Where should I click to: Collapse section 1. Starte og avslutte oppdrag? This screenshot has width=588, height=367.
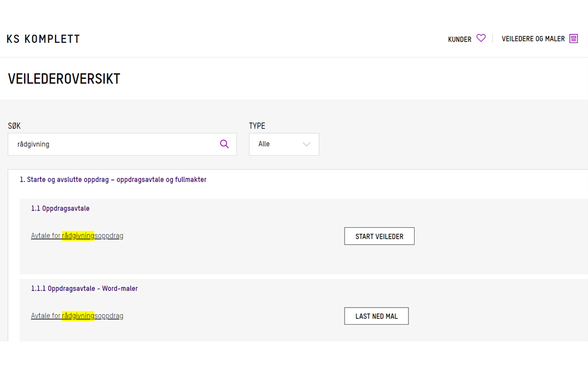[x=113, y=180]
